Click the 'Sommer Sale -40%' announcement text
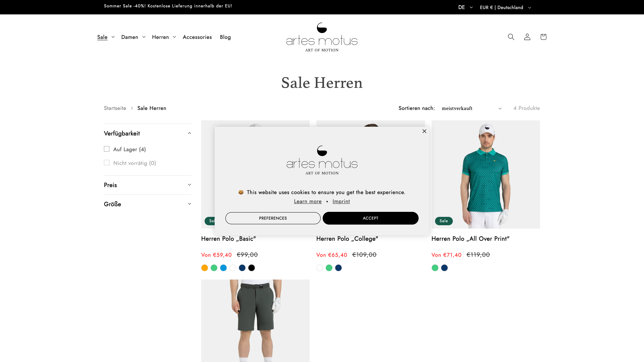Viewport: 644px width, 362px height. tap(168, 6)
